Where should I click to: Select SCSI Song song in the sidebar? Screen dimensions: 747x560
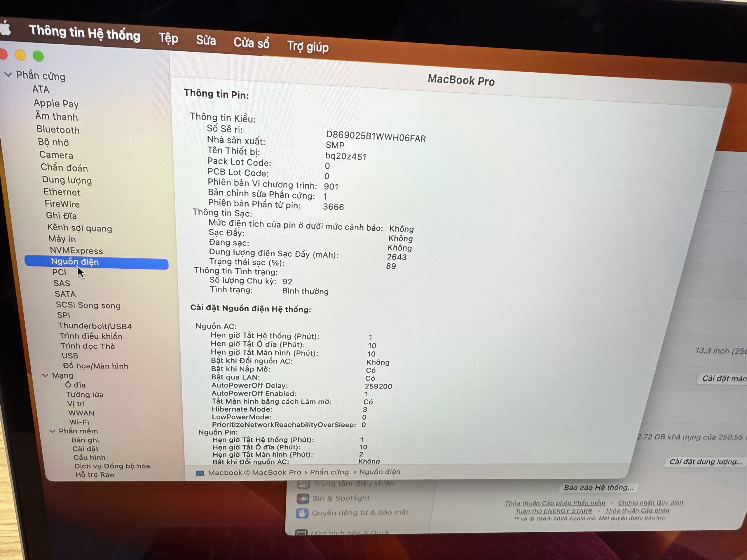pyautogui.click(x=88, y=305)
